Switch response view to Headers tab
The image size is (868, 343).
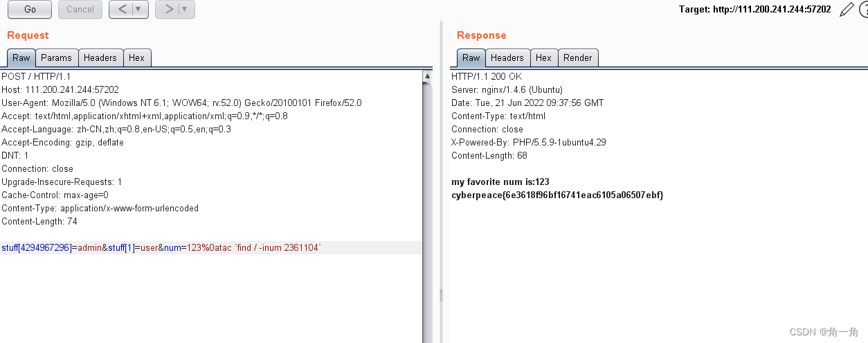pos(507,58)
